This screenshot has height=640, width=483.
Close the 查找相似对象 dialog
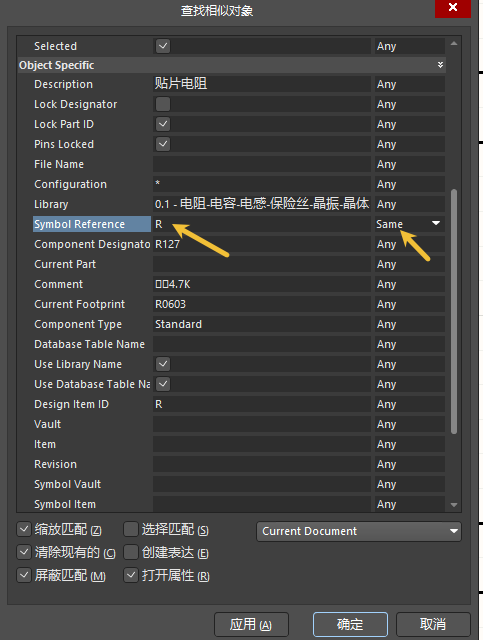pos(453,8)
